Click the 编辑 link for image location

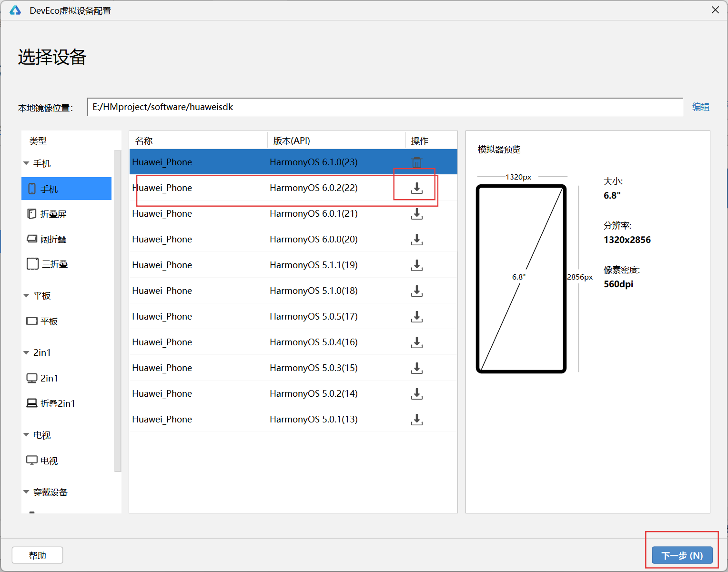tap(700, 107)
